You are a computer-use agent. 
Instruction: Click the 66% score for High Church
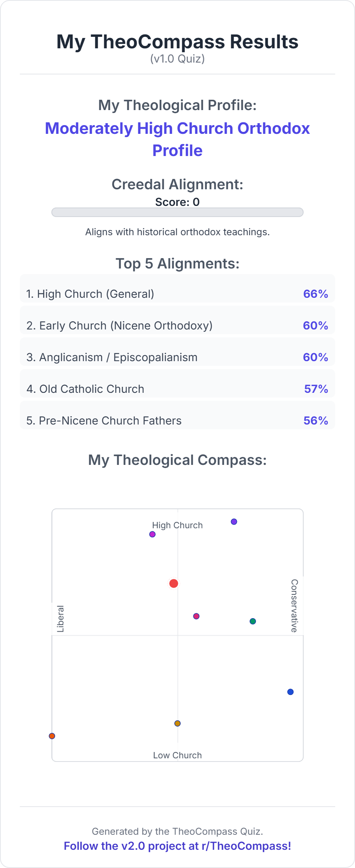pos(315,294)
